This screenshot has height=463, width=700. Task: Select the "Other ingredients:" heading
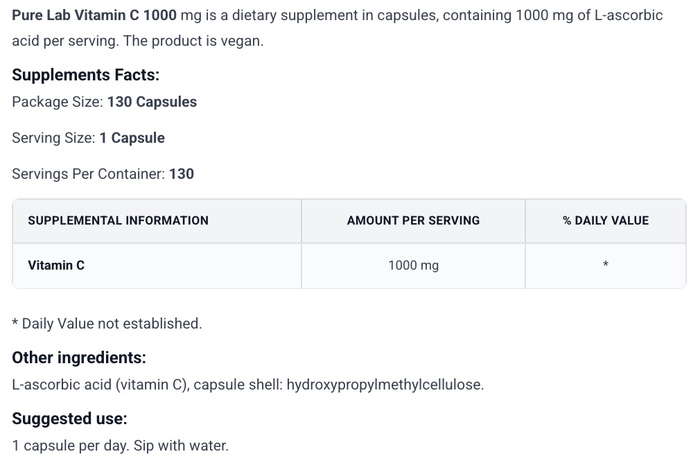79,357
